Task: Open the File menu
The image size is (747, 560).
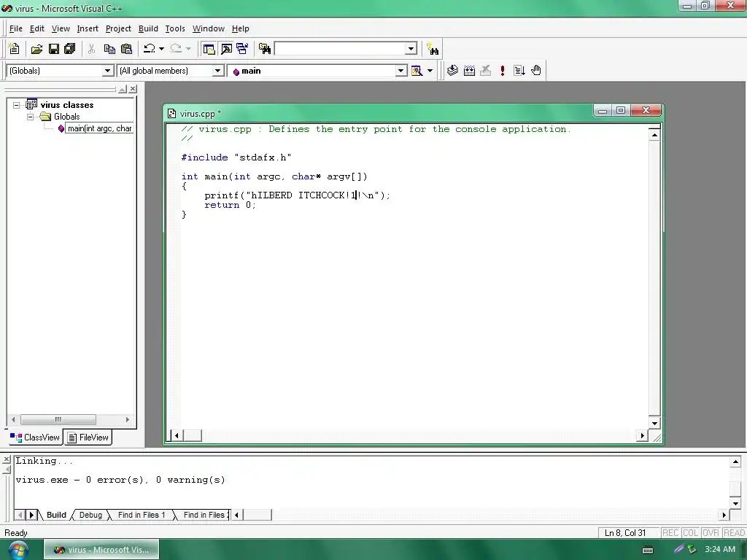Action: [x=16, y=28]
